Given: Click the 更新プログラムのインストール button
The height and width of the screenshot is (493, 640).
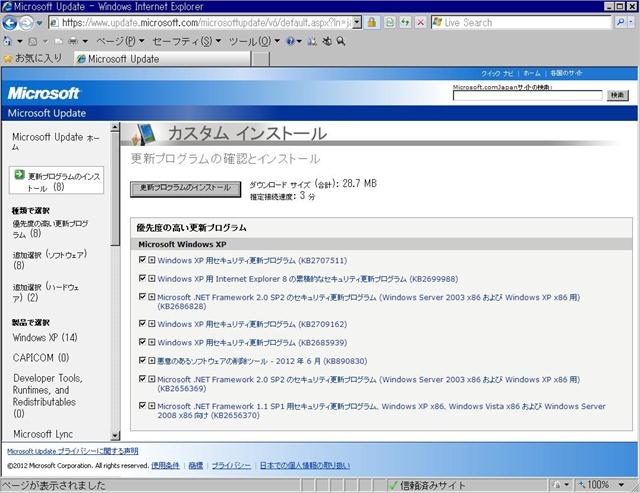Looking at the screenshot, I should coord(185,189).
